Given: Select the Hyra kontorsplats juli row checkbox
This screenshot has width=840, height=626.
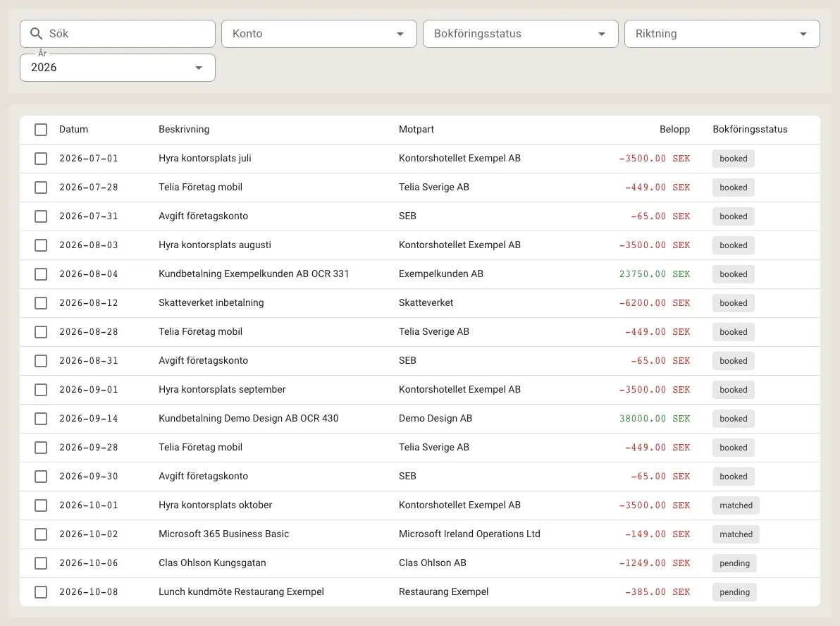Looking at the screenshot, I should click(41, 159).
